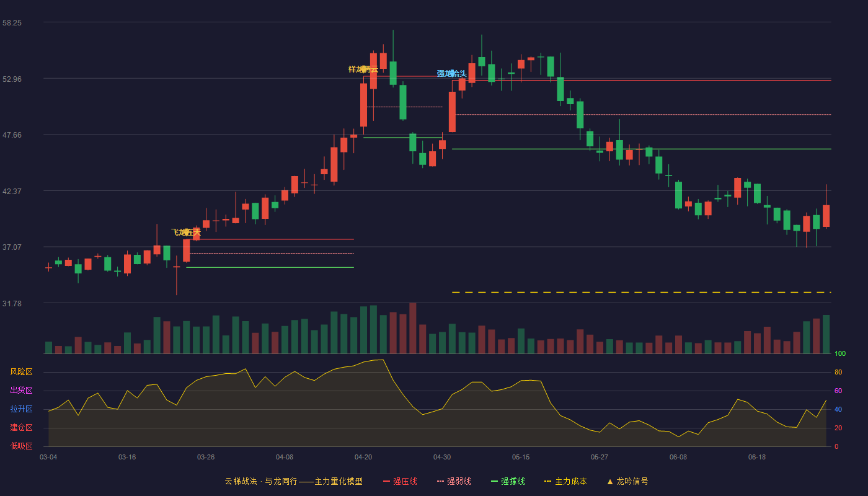This screenshot has height=496, width=868.
Task: Click the 31.78 price axis label
Action: (12, 303)
